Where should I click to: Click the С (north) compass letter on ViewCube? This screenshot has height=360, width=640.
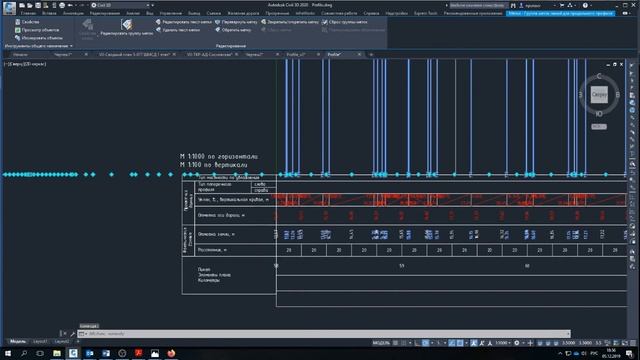pos(599,76)
